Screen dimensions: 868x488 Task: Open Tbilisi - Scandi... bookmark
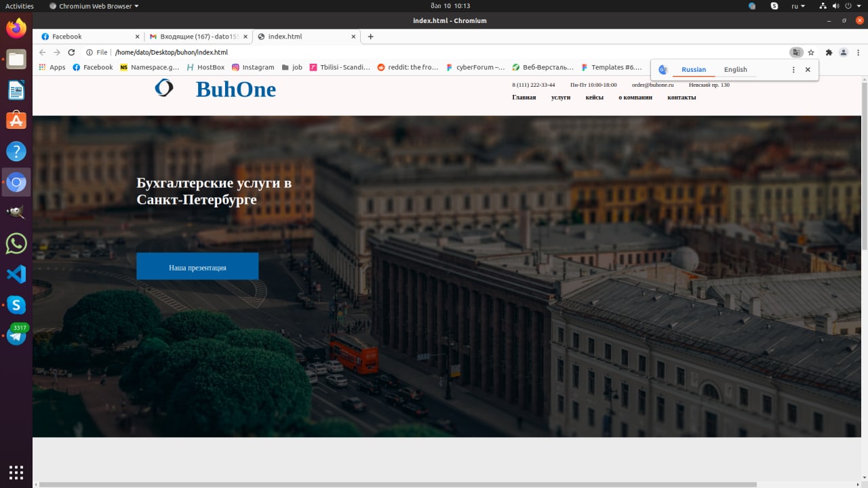(x=340, y=67)
